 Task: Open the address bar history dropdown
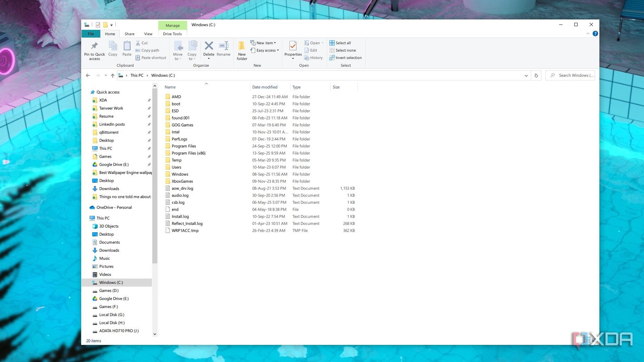(526, 75)
